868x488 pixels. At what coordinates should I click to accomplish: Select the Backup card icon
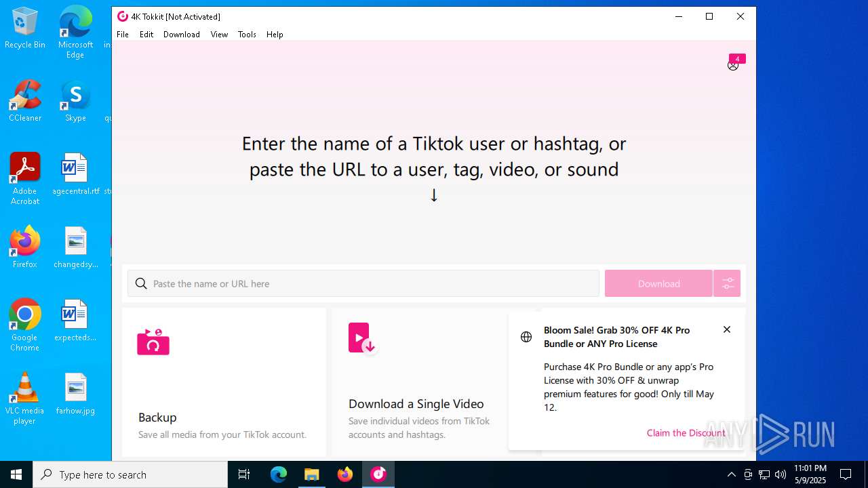pyautogui.click(x=153, y=342)
